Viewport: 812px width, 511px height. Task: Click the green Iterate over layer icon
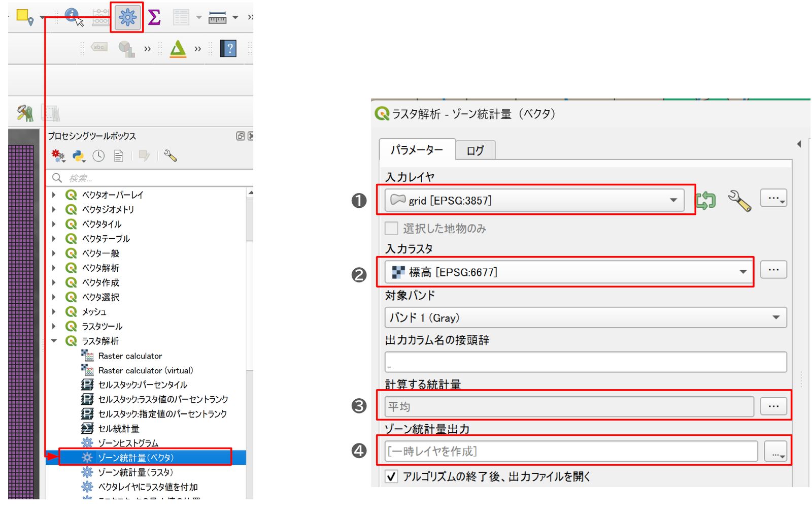tap(706, 201)
